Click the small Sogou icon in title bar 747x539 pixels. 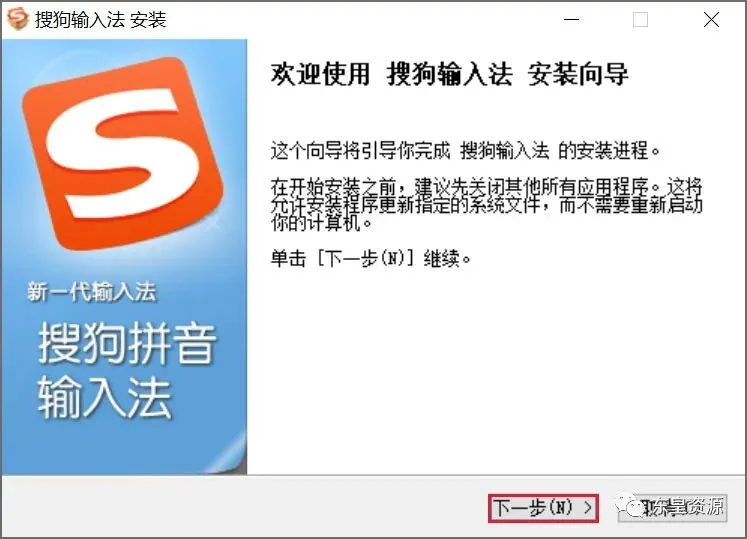18,19
